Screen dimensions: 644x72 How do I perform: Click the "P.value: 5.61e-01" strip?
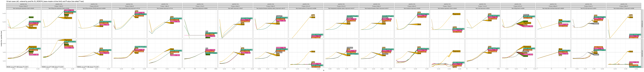pos(306,6)
